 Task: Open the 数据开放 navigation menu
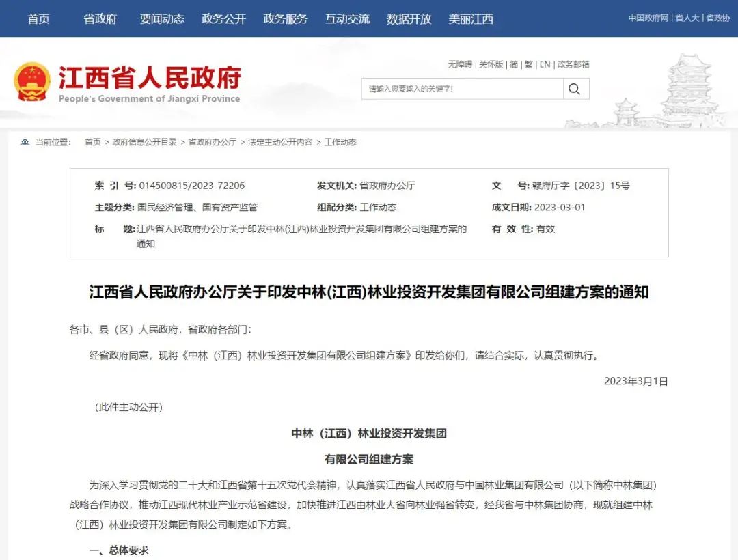(409, 19)
